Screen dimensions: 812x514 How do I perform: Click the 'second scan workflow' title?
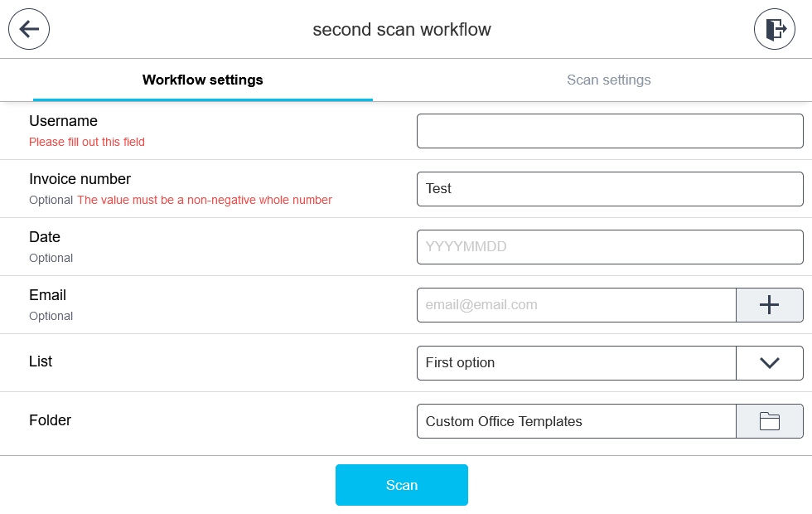point(402,30)
